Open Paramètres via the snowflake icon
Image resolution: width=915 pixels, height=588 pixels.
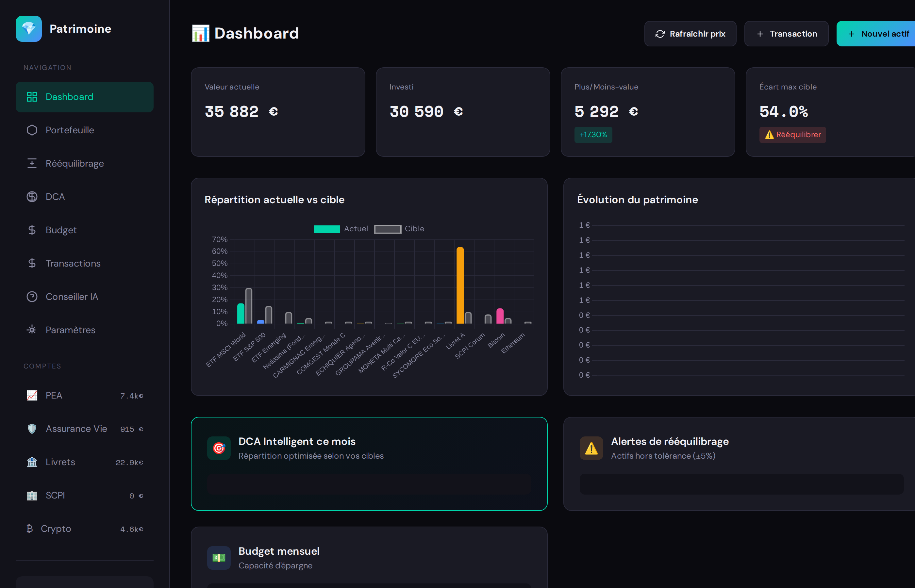click(x=32, y=330)
